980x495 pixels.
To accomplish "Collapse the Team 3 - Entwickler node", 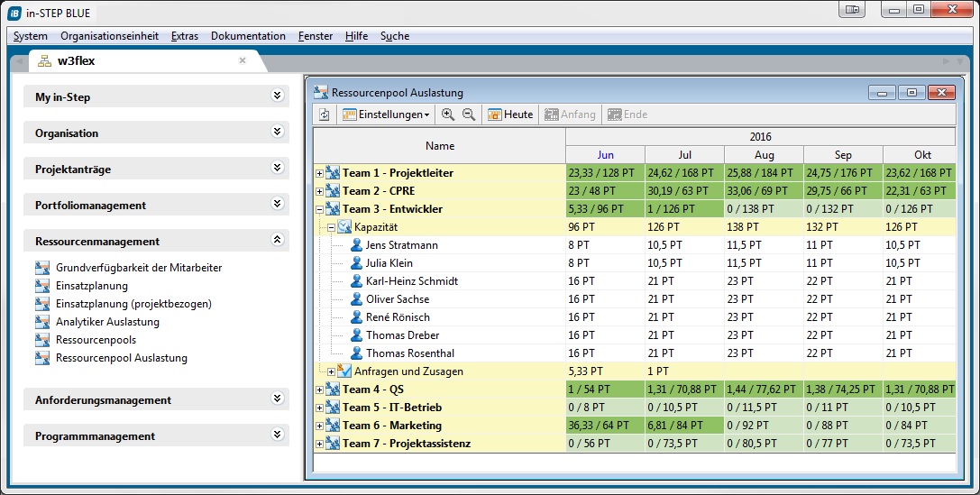I will (x=320, y=209).
